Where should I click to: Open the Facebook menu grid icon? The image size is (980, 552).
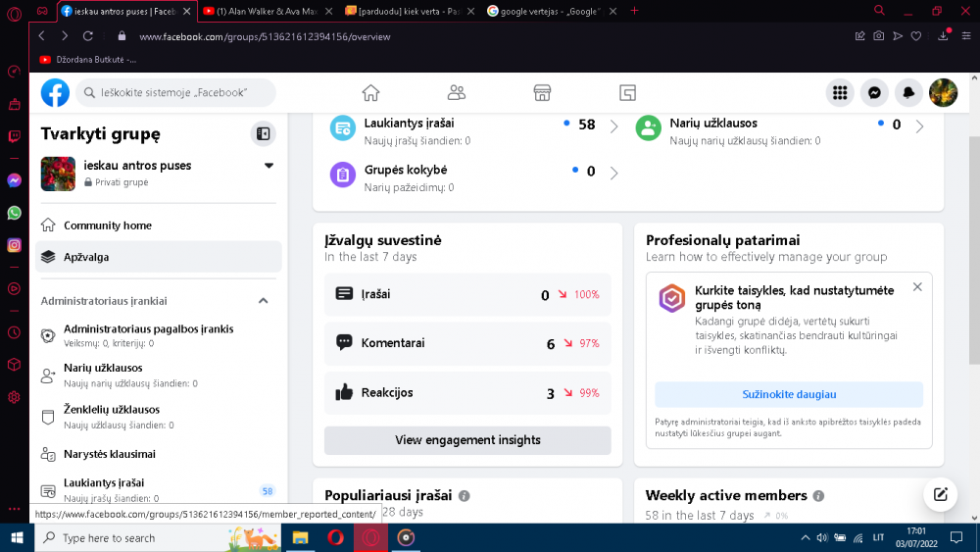[840, 92]
